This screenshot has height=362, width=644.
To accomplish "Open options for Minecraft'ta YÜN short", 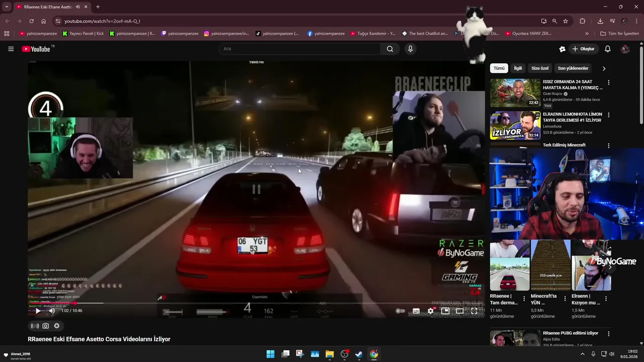I will click(565, 299).
